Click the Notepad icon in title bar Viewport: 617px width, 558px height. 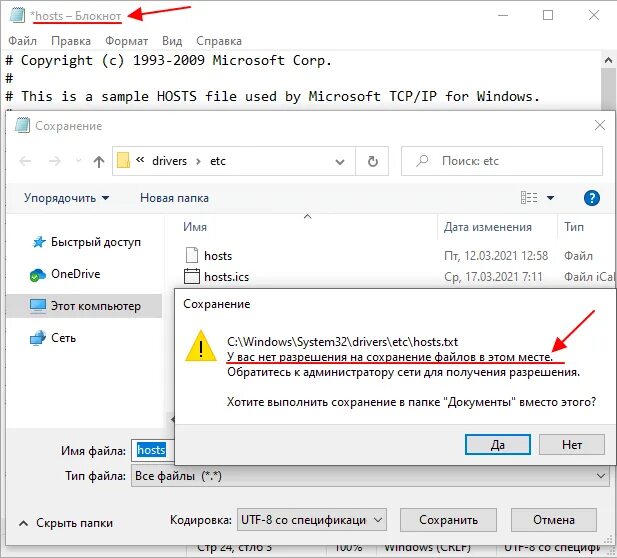pos(17,15)
